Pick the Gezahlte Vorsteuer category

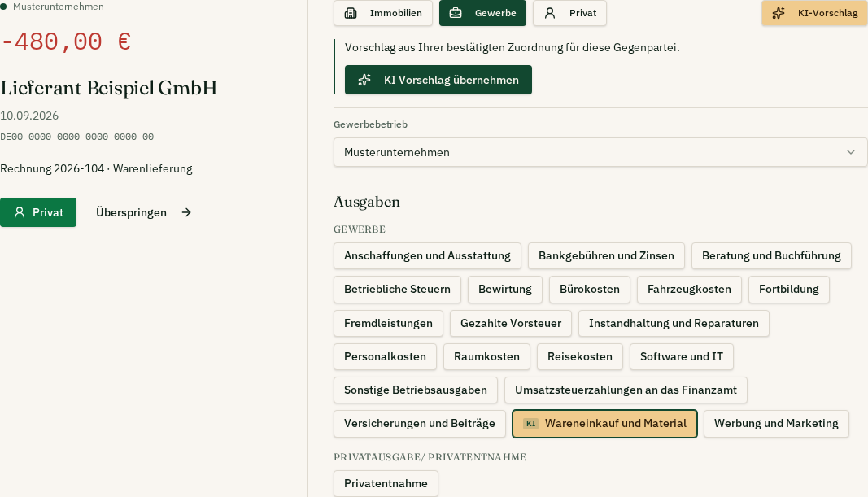coord(511,323)
